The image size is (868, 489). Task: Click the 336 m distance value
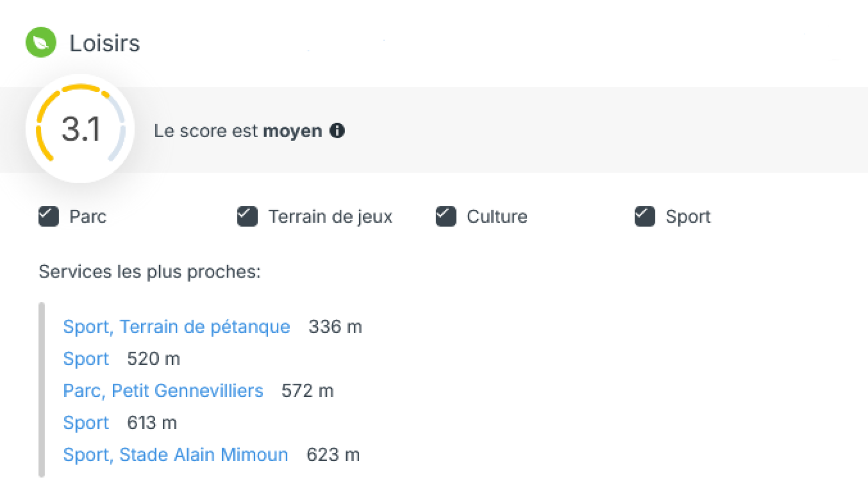tap(335, 326)
